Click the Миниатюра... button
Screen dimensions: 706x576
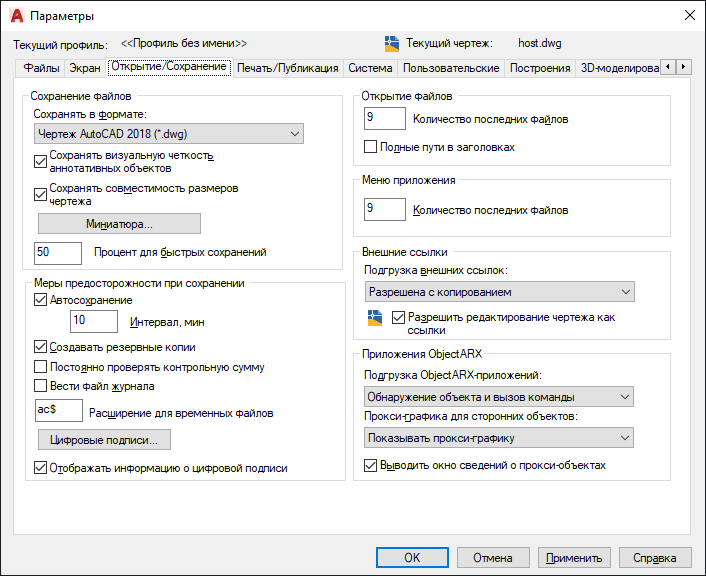tap(119, 223)
